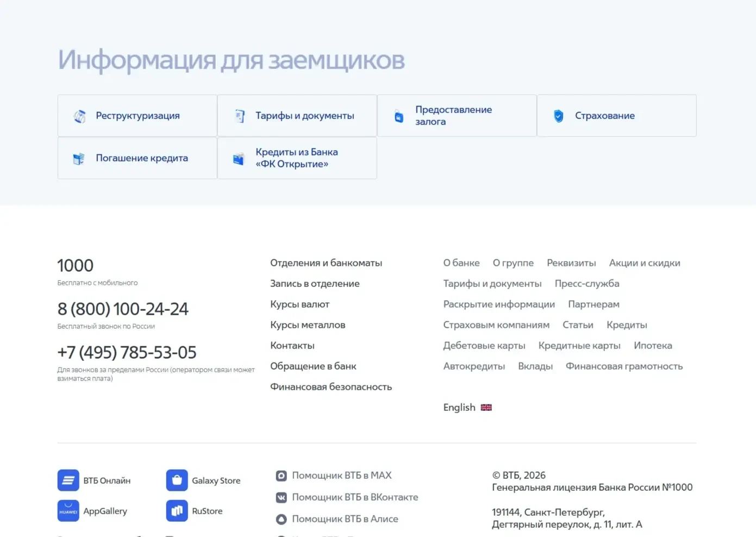Open the ВТБ Онлайн app icon
Image resolution: width=756 pixels, height=537 pixels.
[68, 480]
